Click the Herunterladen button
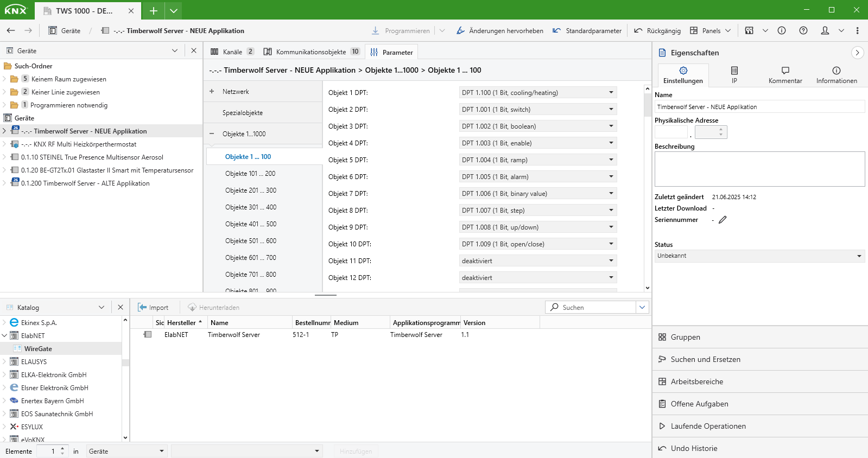The width and height of the screenshot is (868, 458). 214,308
